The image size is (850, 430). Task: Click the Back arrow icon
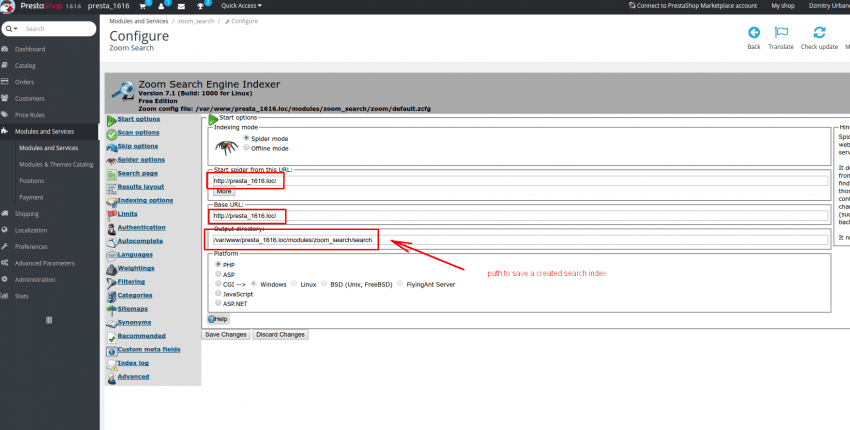(x=754, y=33)
